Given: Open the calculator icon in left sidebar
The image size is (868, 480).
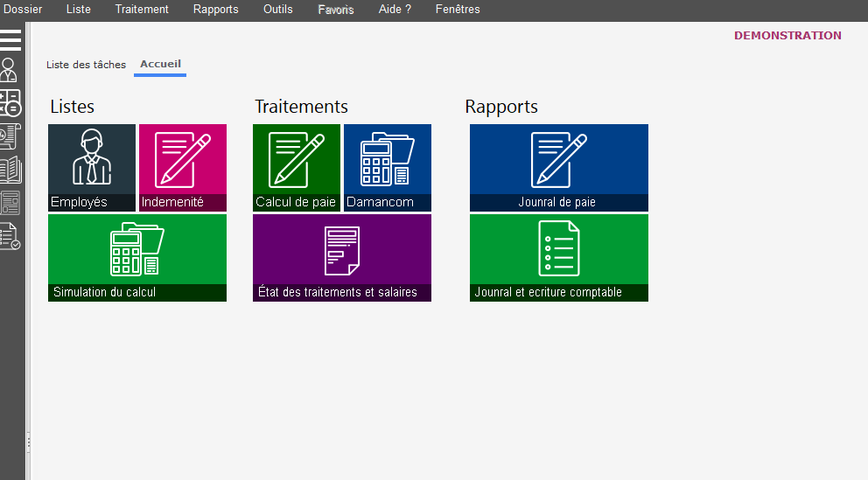Looking at the screenshot, I should (10, 102).
